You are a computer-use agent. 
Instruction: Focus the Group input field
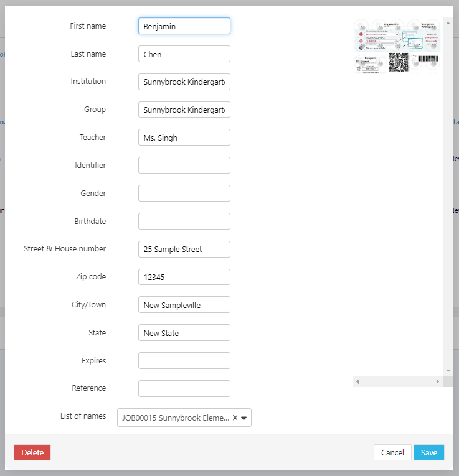pos(184,110)
